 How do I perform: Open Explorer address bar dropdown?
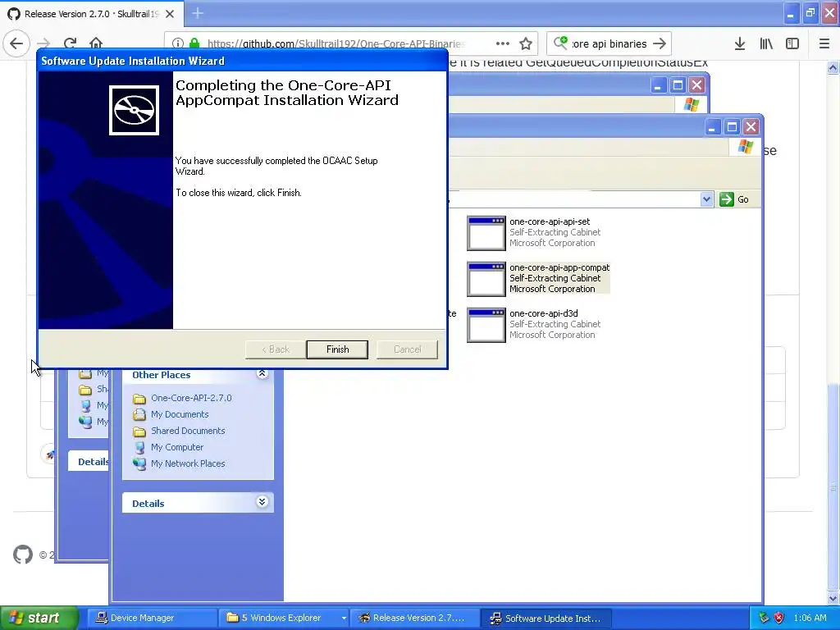pos(706,199)
